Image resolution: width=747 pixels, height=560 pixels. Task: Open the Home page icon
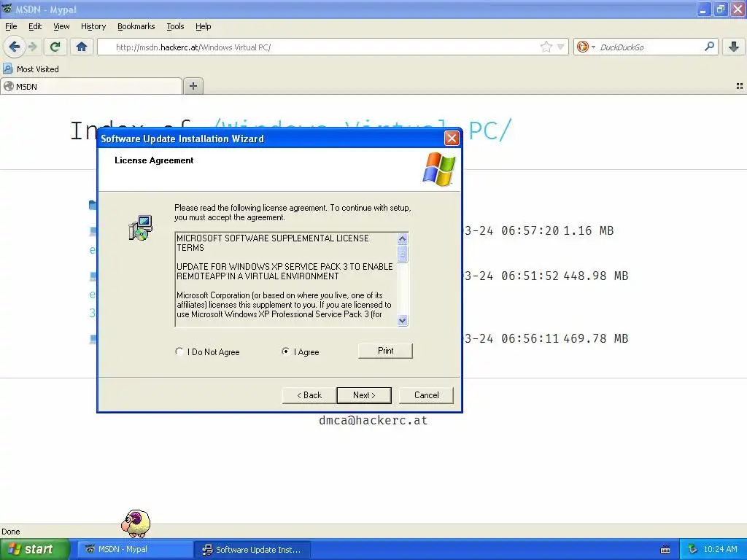pos(82,47)
